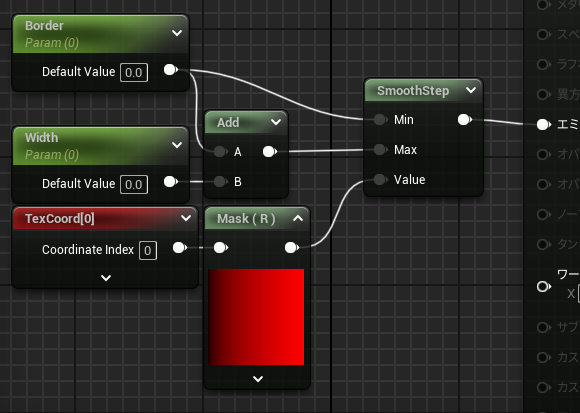This screenshot has height=413, width=580.
Task: Click the SmoothStep Min input pin
Action: pos(380,119)
